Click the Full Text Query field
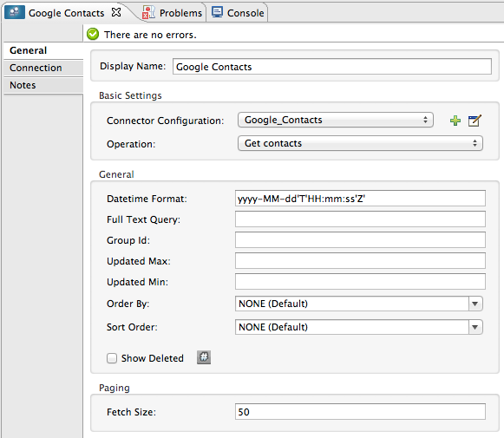Image resolution: width=504 pixels, height=438 pixels. 360,219
